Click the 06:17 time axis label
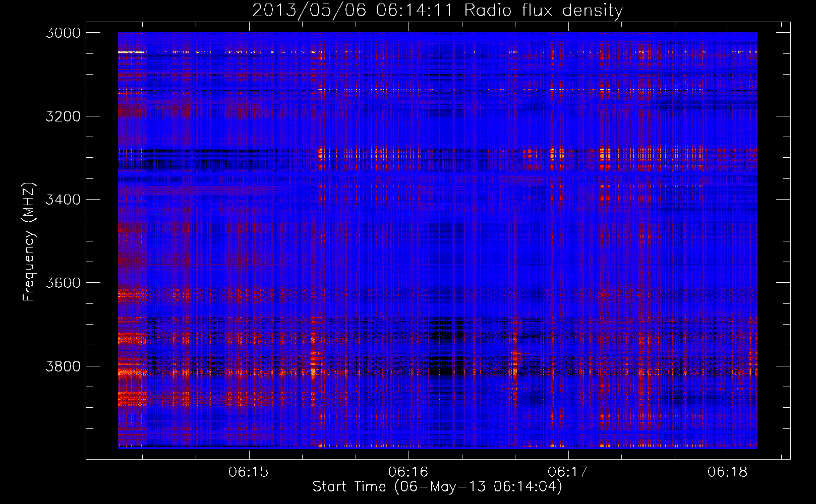Screen dimensions: 816x504 pos(568,472)
